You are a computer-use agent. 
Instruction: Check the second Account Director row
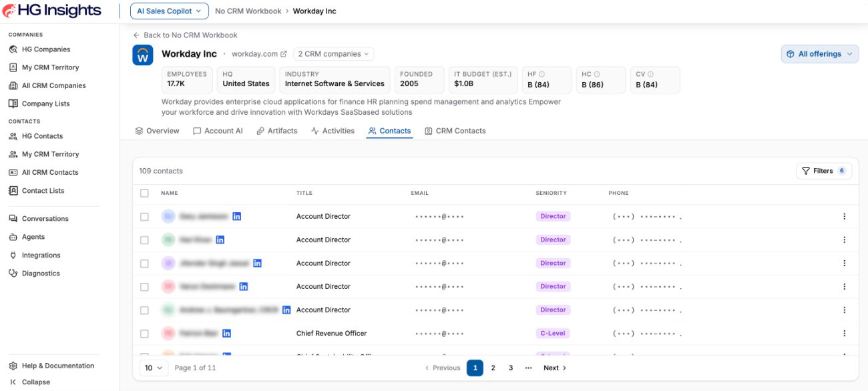144,240
